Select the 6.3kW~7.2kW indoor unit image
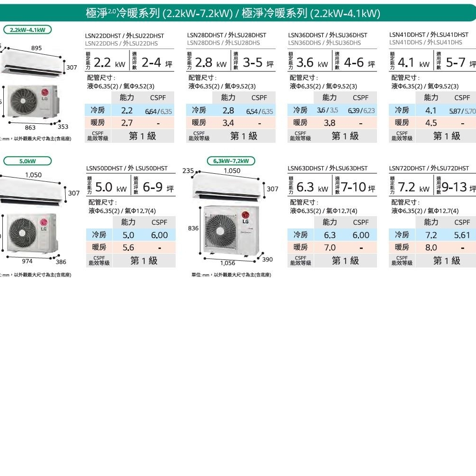This screenshot has width=476, height=476. click(x=227, y=187)
